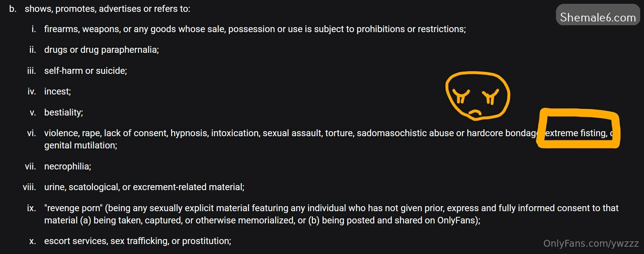Image resolution: width=644 pixels, height=254 pixels.
Task: Select the 'shows, promotes, advertises' heading line
Action: (107, 9)
